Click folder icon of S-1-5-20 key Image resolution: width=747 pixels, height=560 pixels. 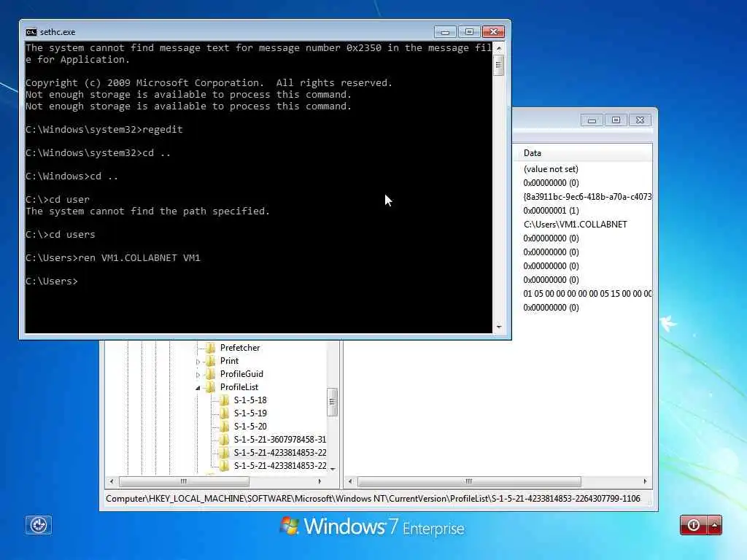tap(225, 426)
